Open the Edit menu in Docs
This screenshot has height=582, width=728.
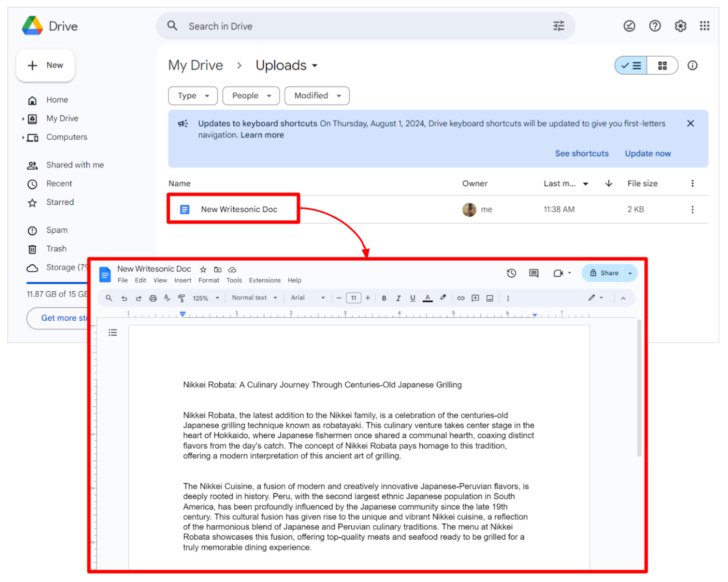point(141,280)
